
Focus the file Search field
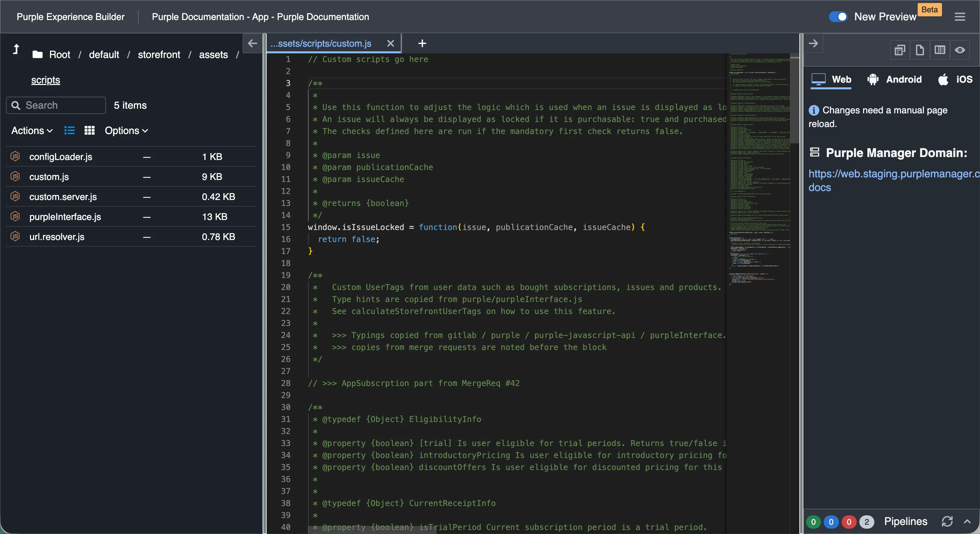pyautogui.click(x=56, y=105)
